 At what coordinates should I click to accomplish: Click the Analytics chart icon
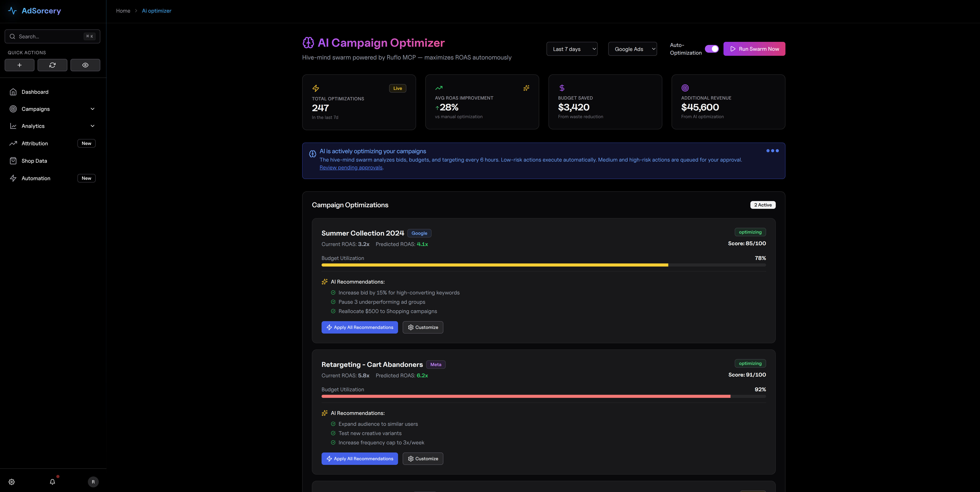pos(13,126)
